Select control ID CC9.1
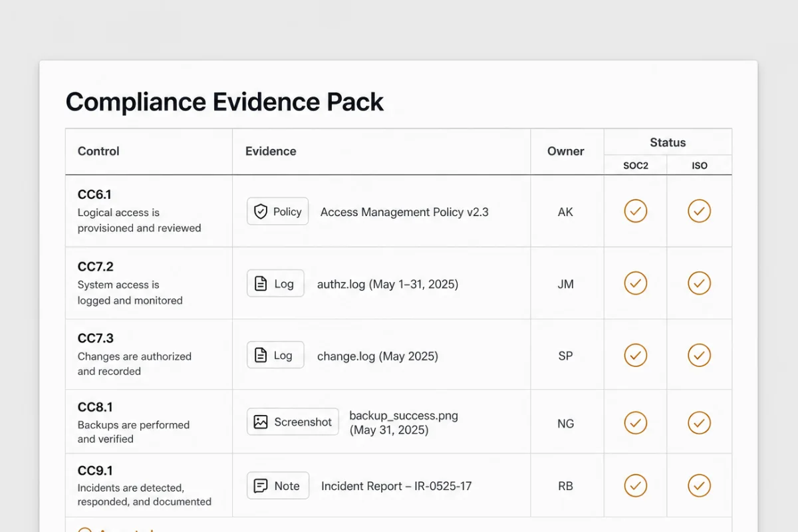 click(94, 471)
